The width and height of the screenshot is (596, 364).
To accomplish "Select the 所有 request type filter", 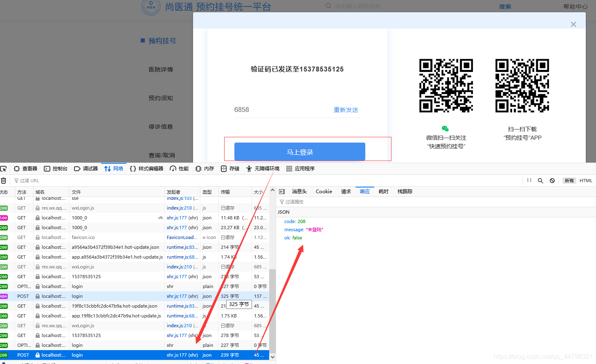I will 569,181.
